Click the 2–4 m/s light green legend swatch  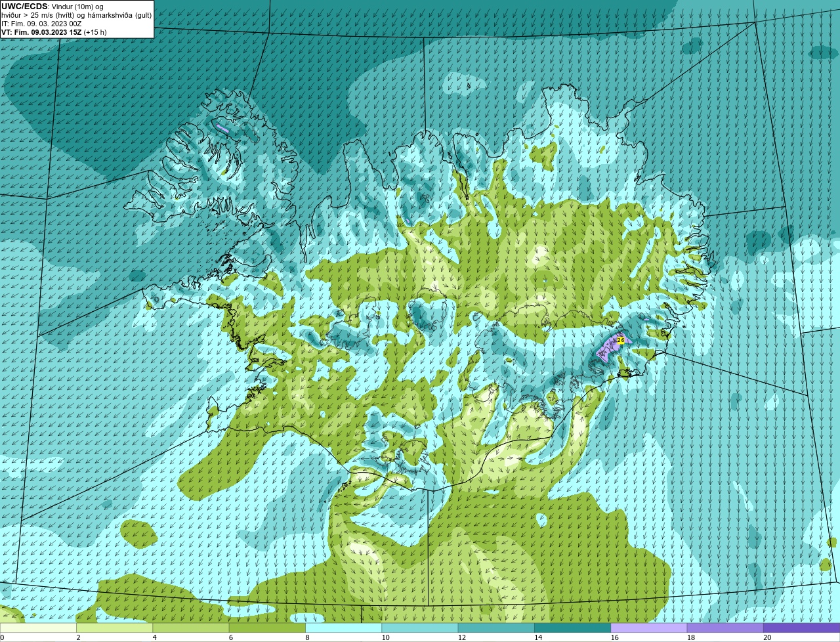115,628
